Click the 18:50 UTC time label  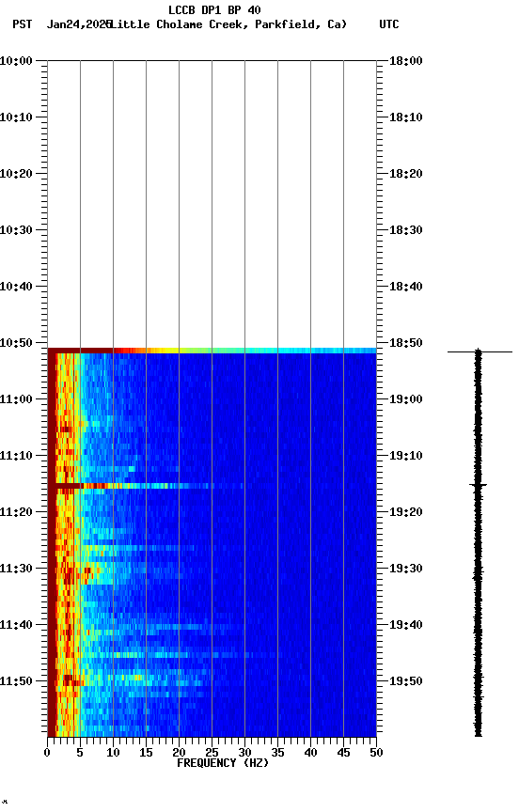click(x=406, y=343)
